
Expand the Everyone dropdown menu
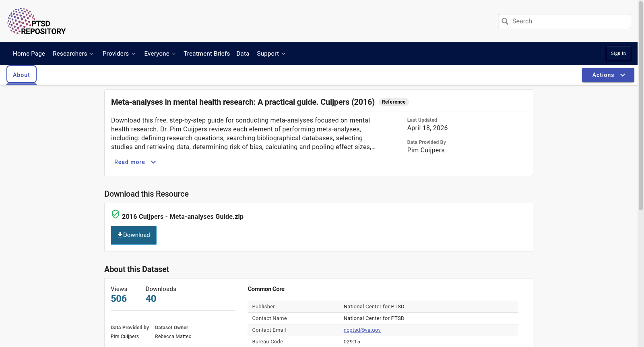point(160,54)
